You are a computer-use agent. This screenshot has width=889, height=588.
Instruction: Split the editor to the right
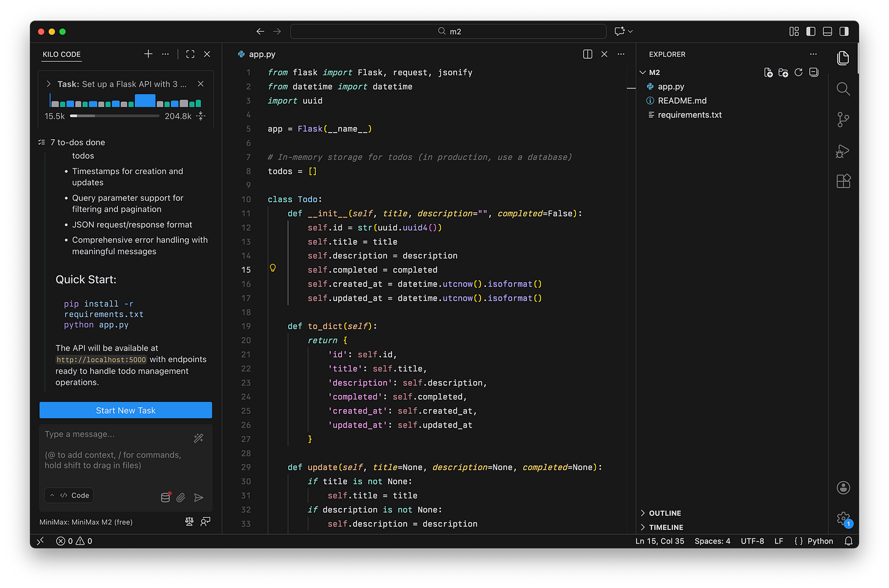pyautogui.click(x=587, y=54)
